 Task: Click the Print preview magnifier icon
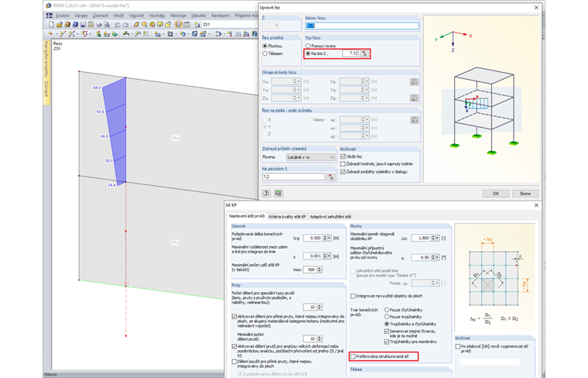[x=107, y=24]
